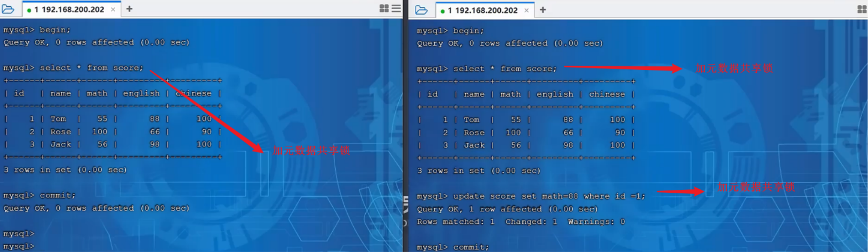Add a new session tab in right window
The height and width of the screenshot is (252, 868).
pyautogui.click(x=543, y=10)
